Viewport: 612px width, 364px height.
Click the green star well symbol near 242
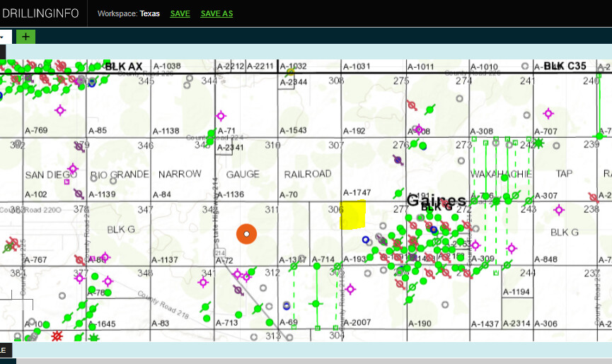538,143
